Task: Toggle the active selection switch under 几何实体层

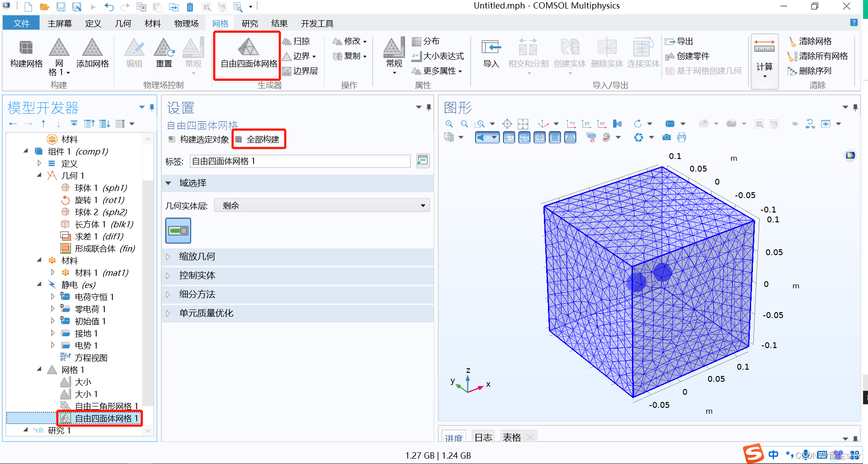Action: [x=178, y=231]
